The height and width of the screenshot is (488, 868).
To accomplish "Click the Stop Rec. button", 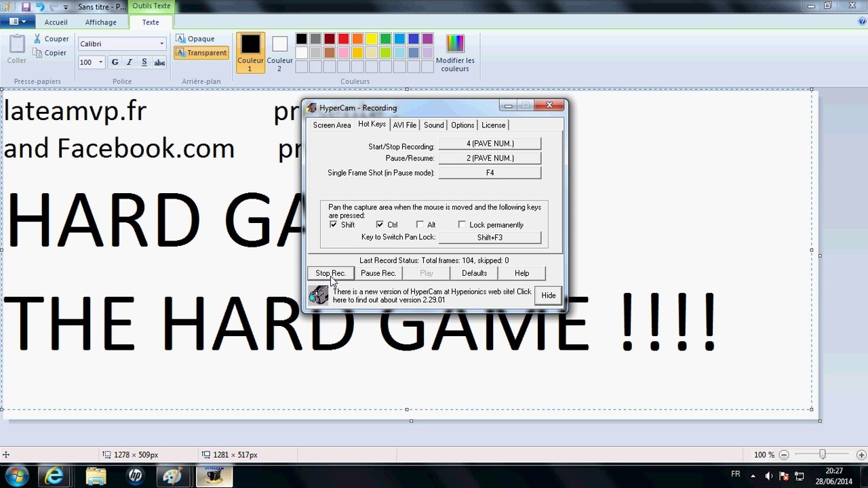I will click(330, 273).
